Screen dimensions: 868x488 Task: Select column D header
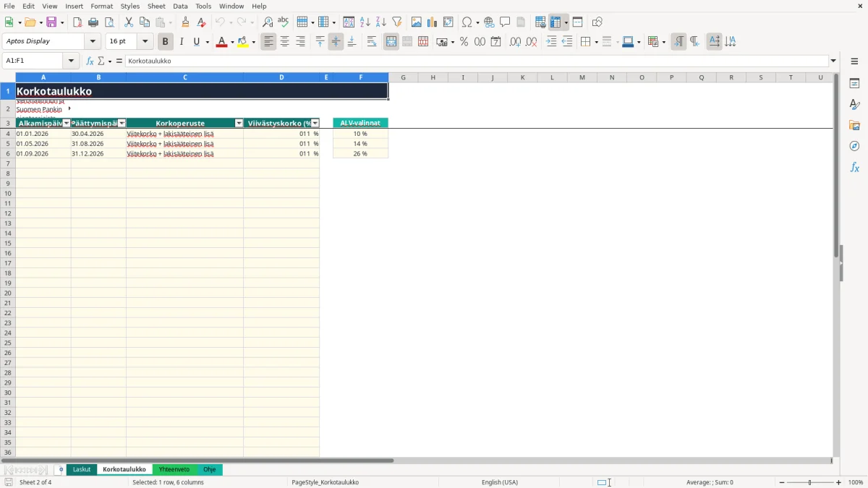[x=281, y=77]
